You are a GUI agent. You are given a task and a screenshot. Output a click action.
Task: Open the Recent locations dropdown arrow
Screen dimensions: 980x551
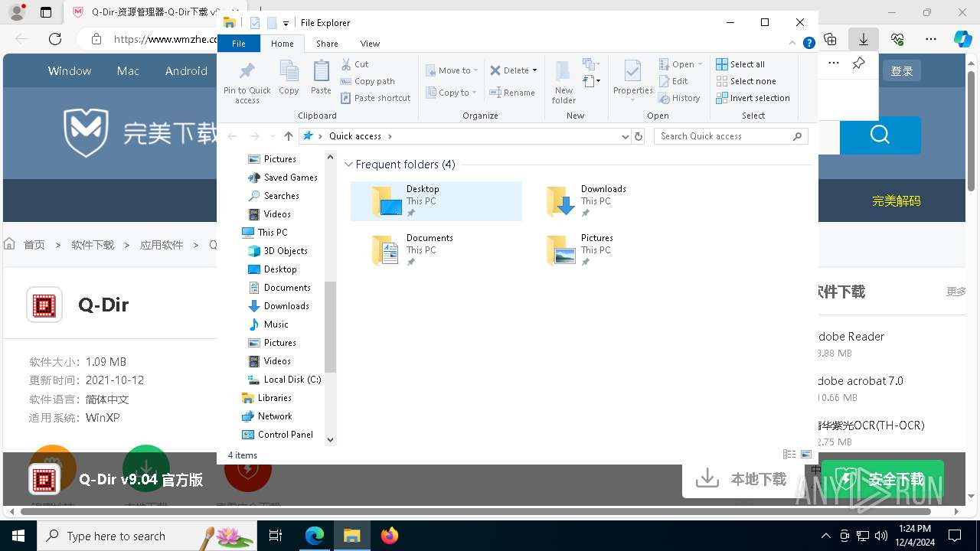[272, 136]
